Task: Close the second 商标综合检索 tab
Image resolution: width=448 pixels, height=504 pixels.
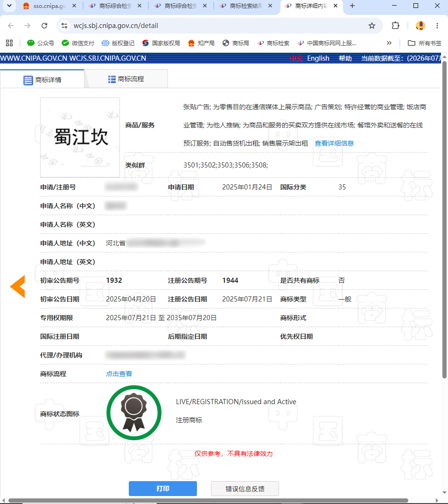Action: coord(205,6)
